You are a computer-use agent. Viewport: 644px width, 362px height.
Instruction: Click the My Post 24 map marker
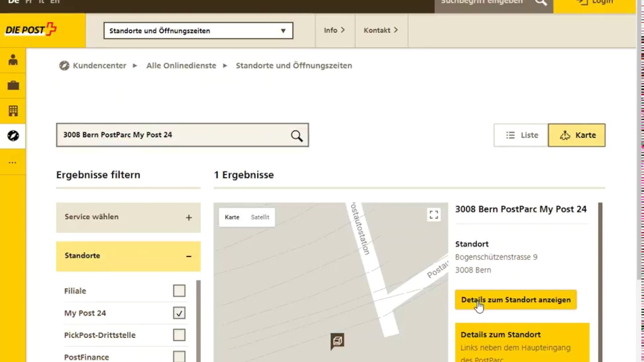coord(337,341)
